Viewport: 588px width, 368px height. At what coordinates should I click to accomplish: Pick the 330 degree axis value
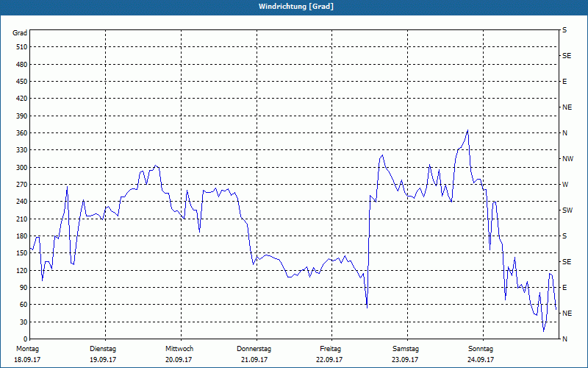22,150
